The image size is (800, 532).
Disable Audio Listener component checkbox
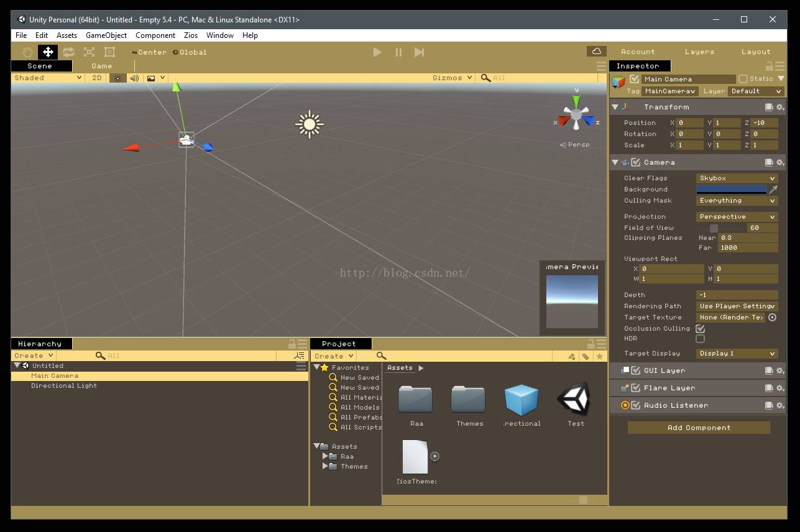point(635,405)
